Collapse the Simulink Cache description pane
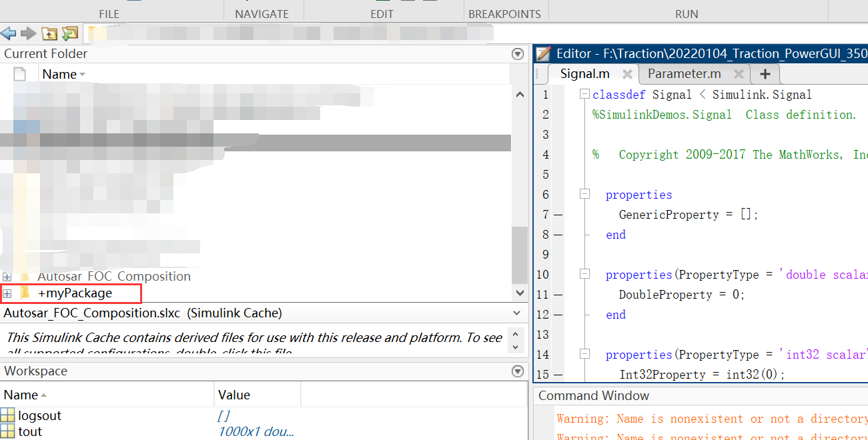The width and height of the screenshot is (868, 440). click(516, 314)
